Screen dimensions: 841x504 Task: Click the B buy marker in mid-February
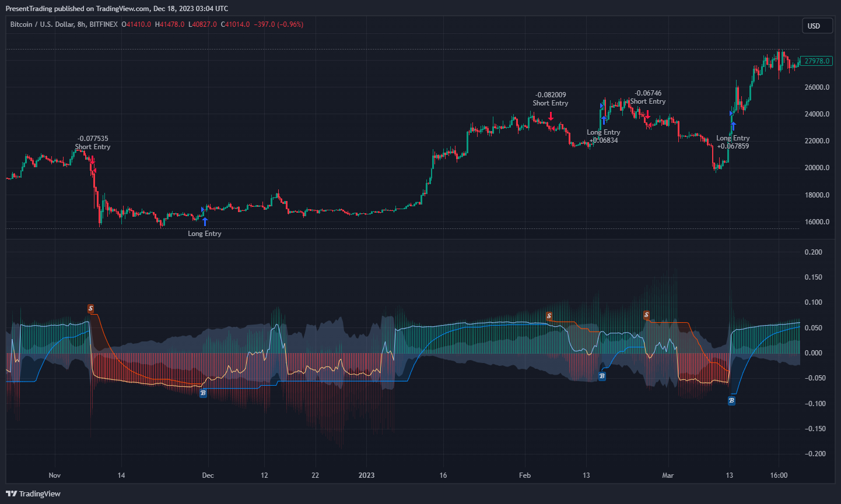point(602,376)
